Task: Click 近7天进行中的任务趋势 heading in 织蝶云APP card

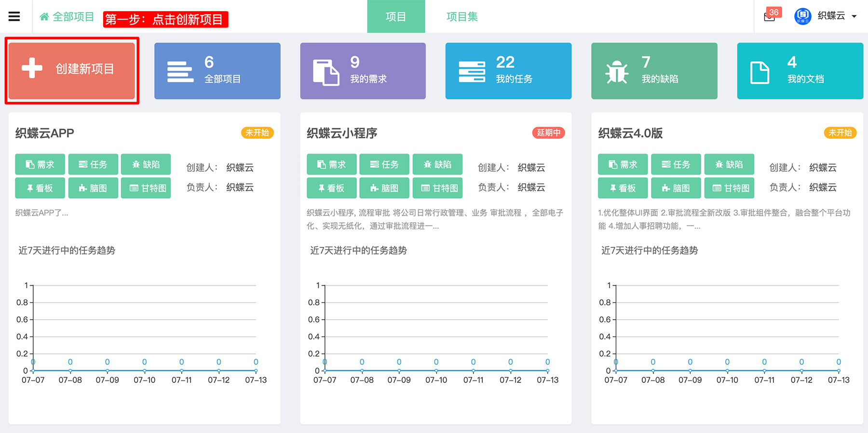Action: pos(67,250)
